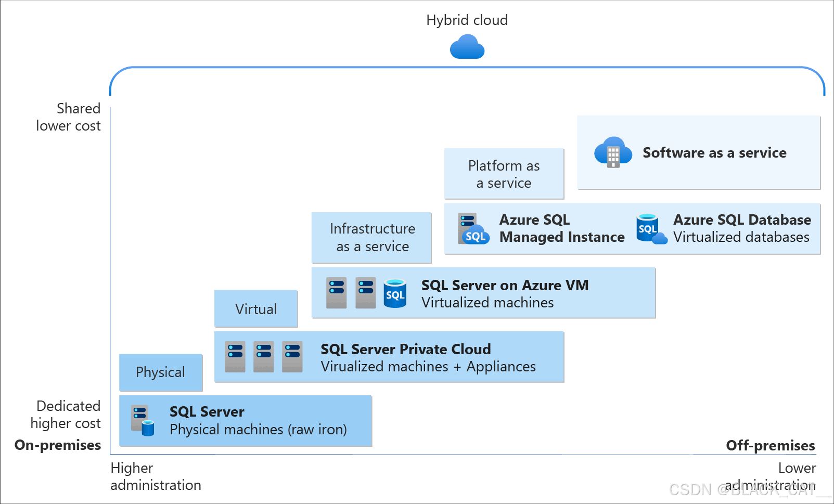Click the first server icon in Private Cloud row
Viewport: 834px width, 504px height.
click(235, 357)
